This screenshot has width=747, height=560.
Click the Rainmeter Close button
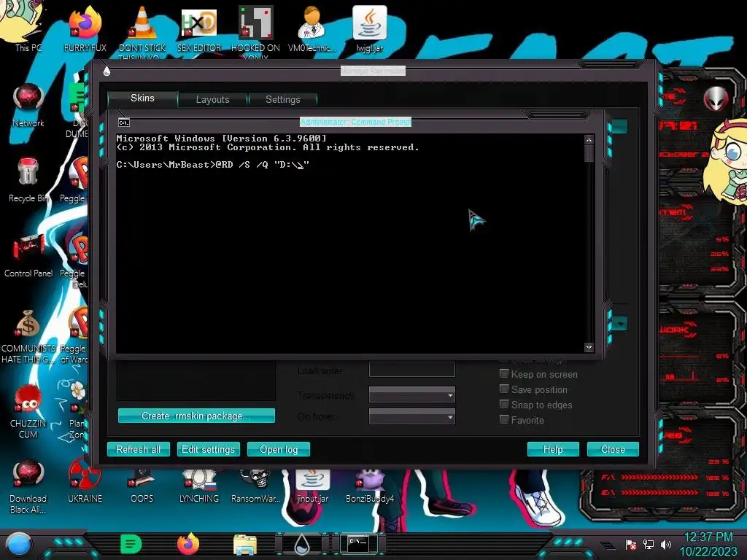click(613, 449)
